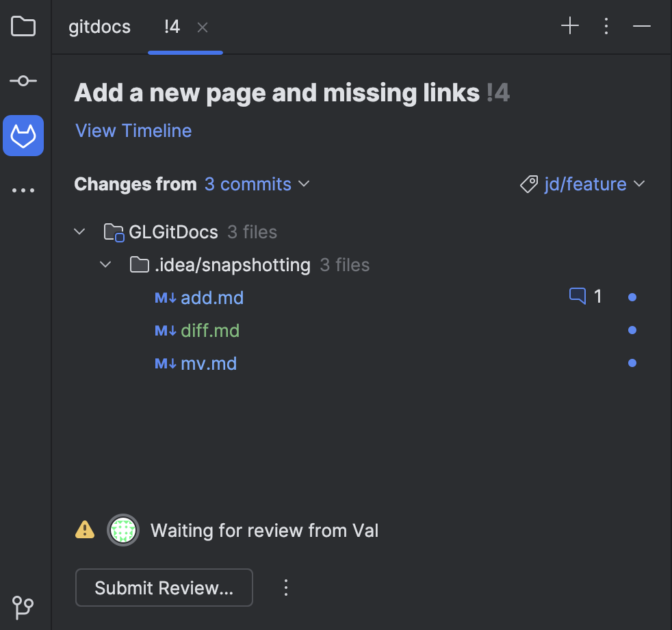
Task: Click Val's reviewer avatar
Action: (123, 530)
